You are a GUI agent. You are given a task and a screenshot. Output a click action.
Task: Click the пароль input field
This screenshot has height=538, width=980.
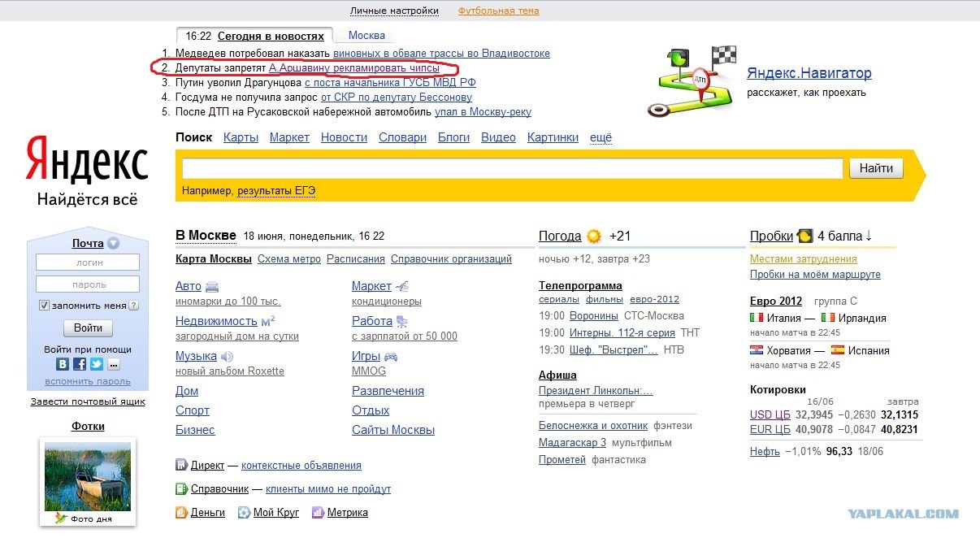pyautogui.click(x=88, y=284)
